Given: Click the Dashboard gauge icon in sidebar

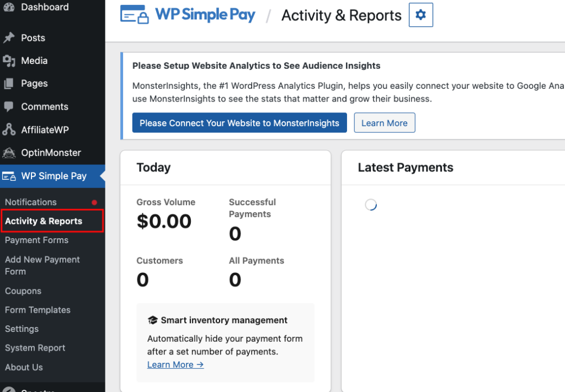Looking at the screenshot, I should click(x=9, y=7).
